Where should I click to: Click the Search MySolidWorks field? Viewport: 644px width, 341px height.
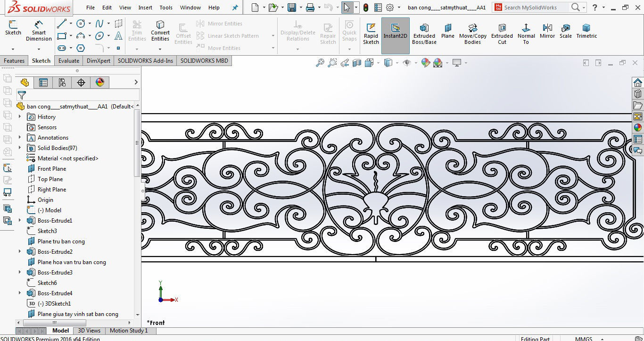tap(535, 8)
